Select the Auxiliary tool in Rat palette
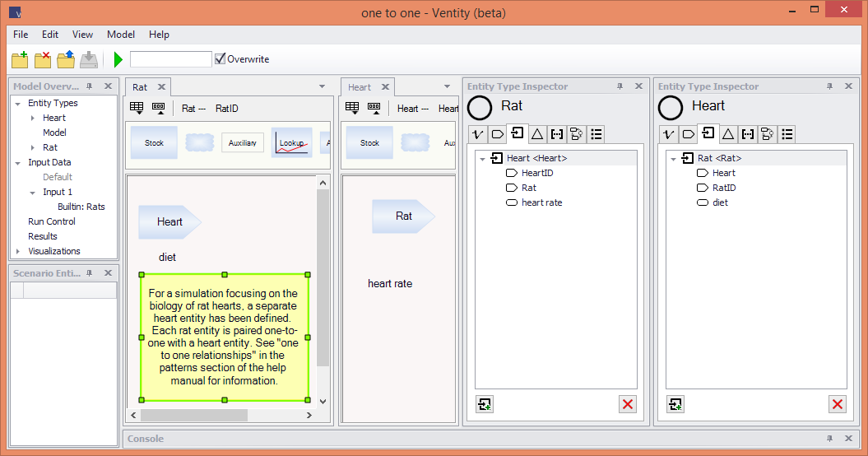The image size is (868, 456). [x=243, y=142]
